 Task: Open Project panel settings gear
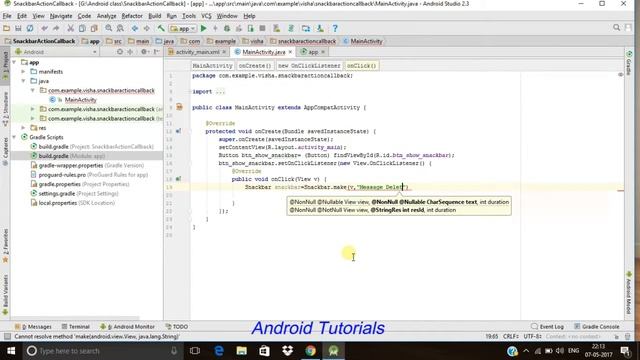tap(144, 52)
